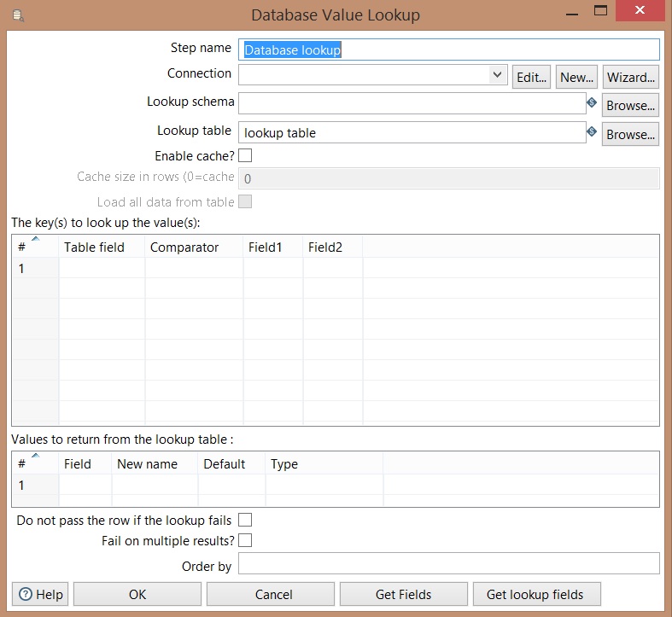Enable the cache checkbox
Viewport: 672px width, 617px height.
(245, 156)
